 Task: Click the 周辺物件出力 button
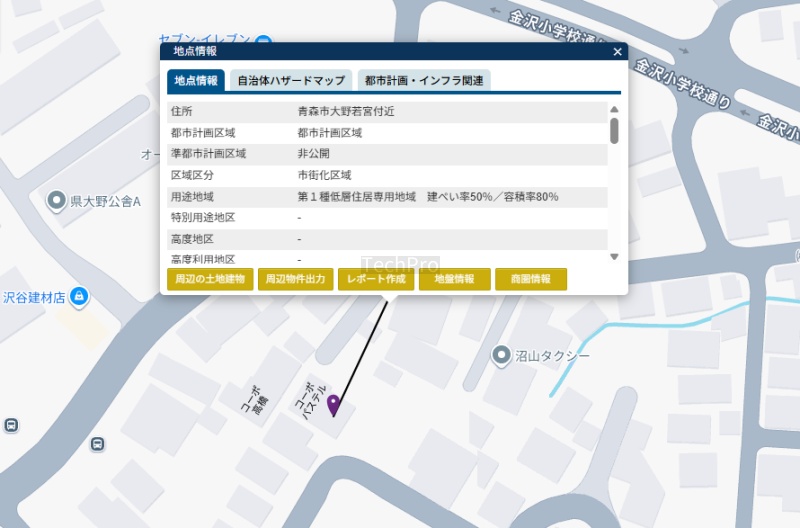pyautogui.click(x=295, y=279)
